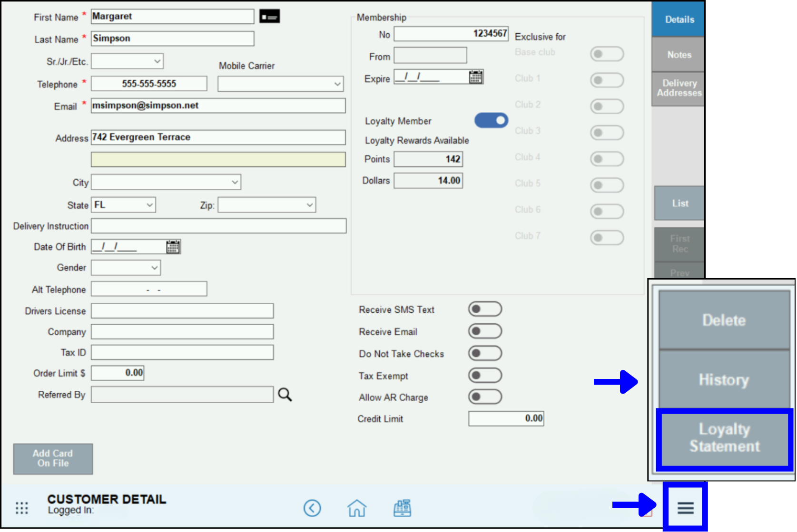Screen dimensions: 797x532
Task: Click the ID card scan icon beside First Name
Action: 269,17
